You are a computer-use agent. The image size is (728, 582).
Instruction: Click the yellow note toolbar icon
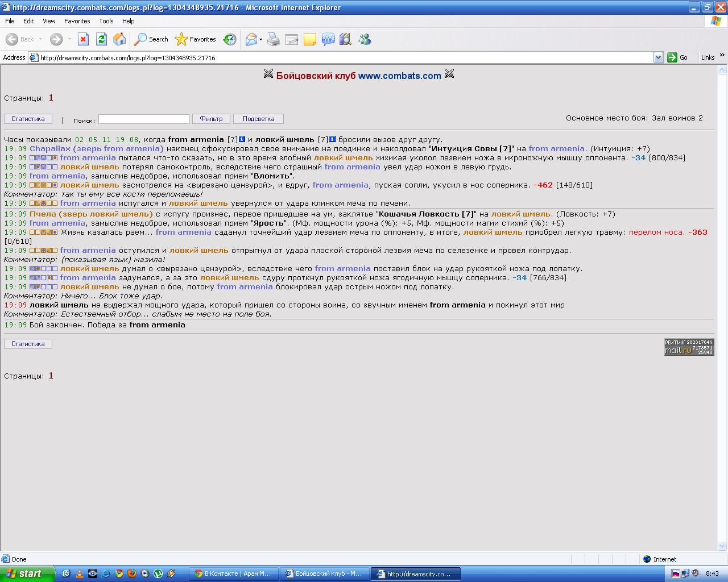(x=310, y=39)
